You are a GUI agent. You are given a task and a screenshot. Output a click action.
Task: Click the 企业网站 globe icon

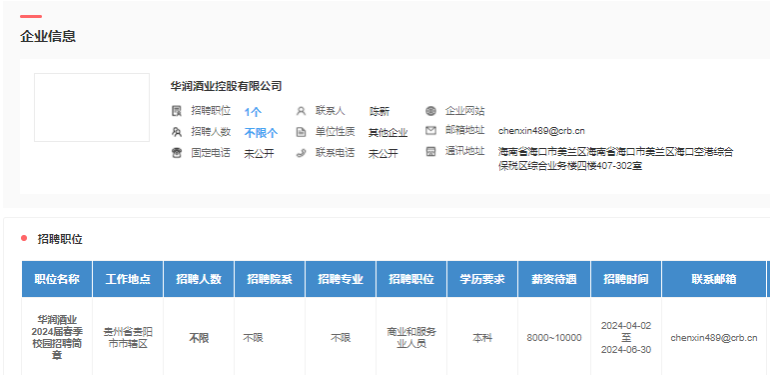click(431, 111)
